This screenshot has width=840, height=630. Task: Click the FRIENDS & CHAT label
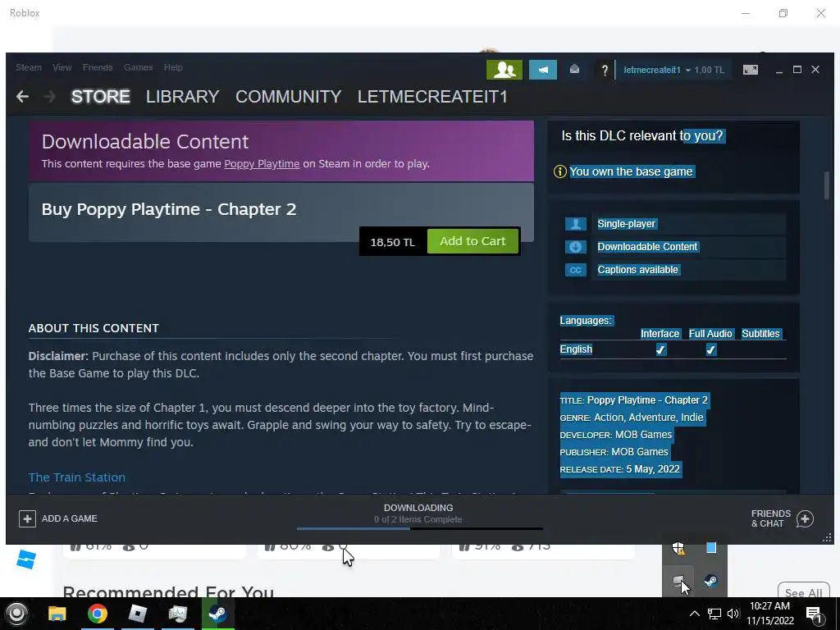771,518
